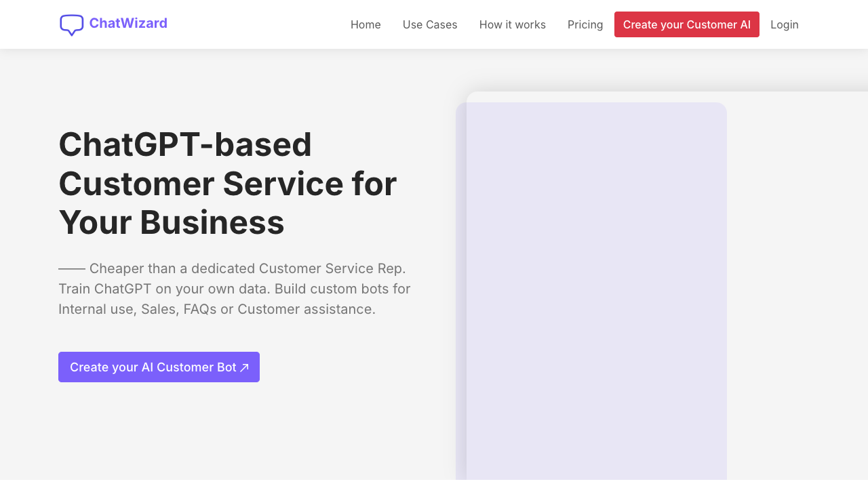The image size is (868, 488).
Task: Click the ChatWizard brand area to return home
Action: pos(113,23)
